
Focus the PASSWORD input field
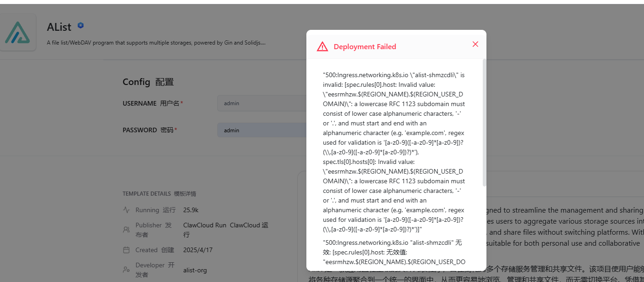262,130
